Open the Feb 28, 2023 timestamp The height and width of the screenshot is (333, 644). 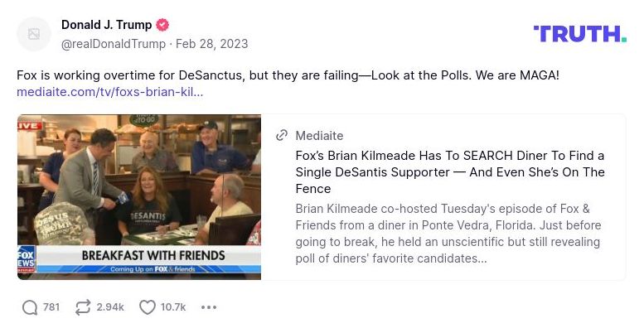pyautogui.click(x=211, y=43)
